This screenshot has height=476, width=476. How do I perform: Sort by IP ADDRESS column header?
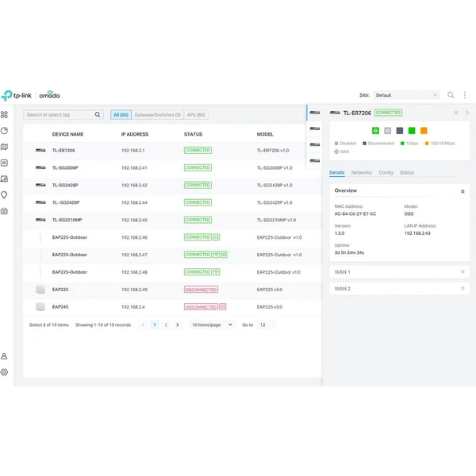pyautogui.click(x=135, y=134)
